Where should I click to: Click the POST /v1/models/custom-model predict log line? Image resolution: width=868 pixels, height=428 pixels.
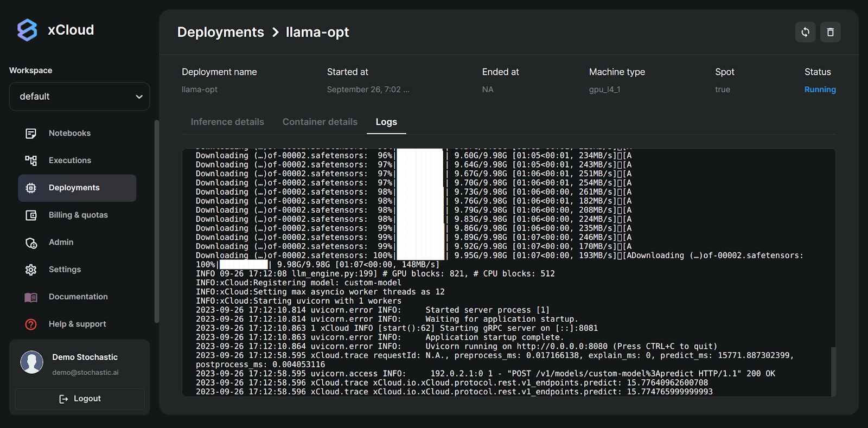point(486,374)
